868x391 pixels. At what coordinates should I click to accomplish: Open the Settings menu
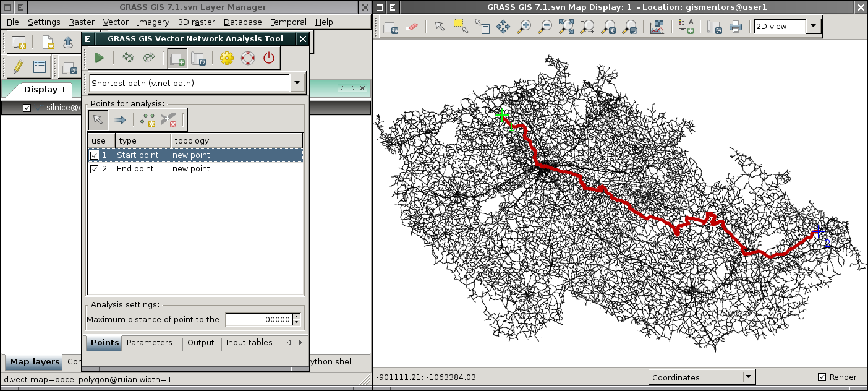pyautogui.click(x=44, y=22)
